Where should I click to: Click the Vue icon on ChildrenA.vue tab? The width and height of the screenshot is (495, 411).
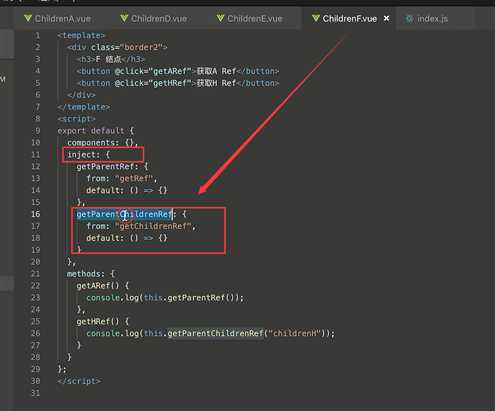(28, 18)
